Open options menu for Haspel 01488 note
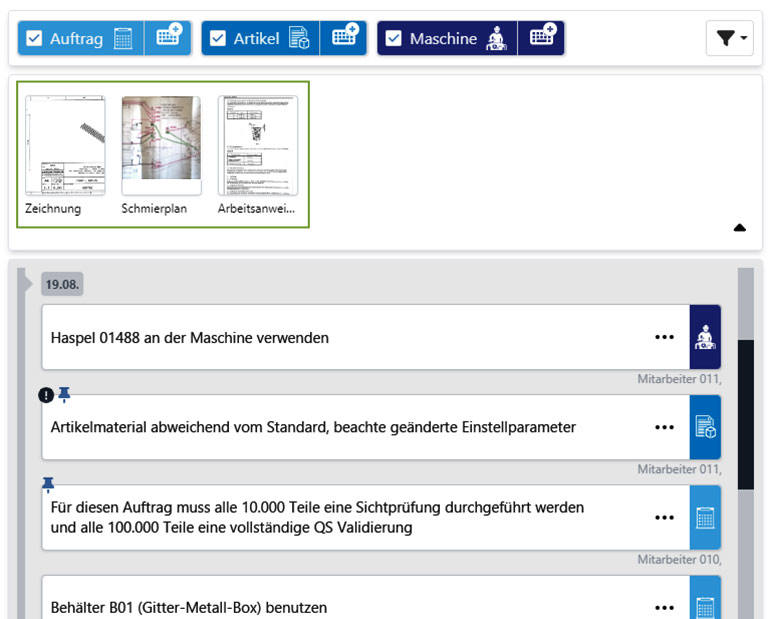The height and width of the screenshot is (619, 774). pyautogui.click(x=664, y=337)
